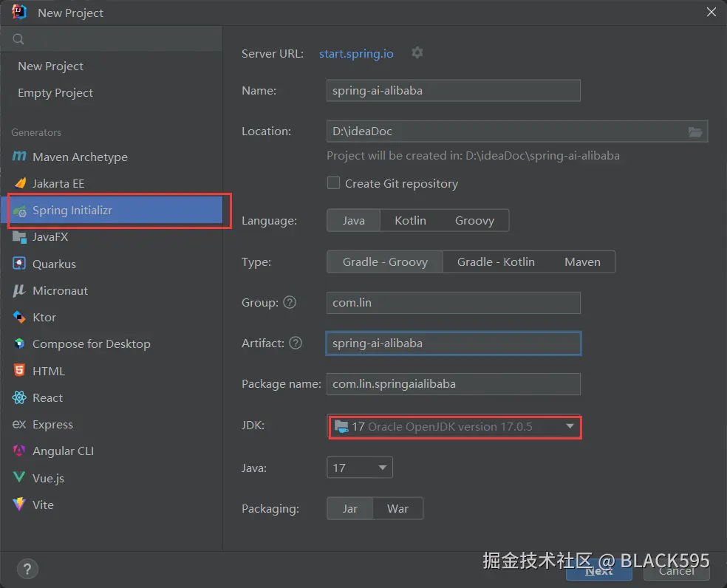Click the Quarkus generator icon
Viewport: 727px width, 588px height.
(x=19, y=264)
